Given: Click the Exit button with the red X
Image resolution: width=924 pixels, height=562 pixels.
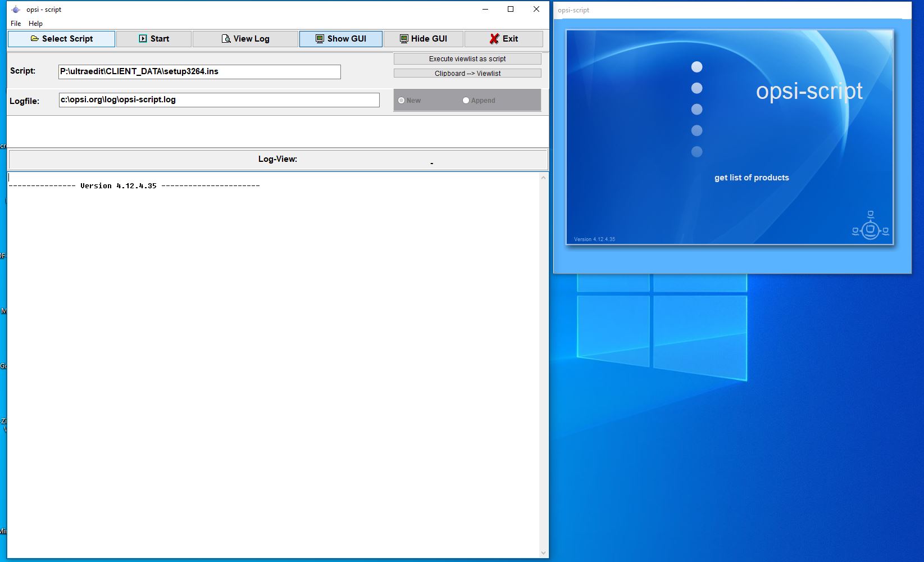Looking at the screenshot, I should (x=504, y=39).
